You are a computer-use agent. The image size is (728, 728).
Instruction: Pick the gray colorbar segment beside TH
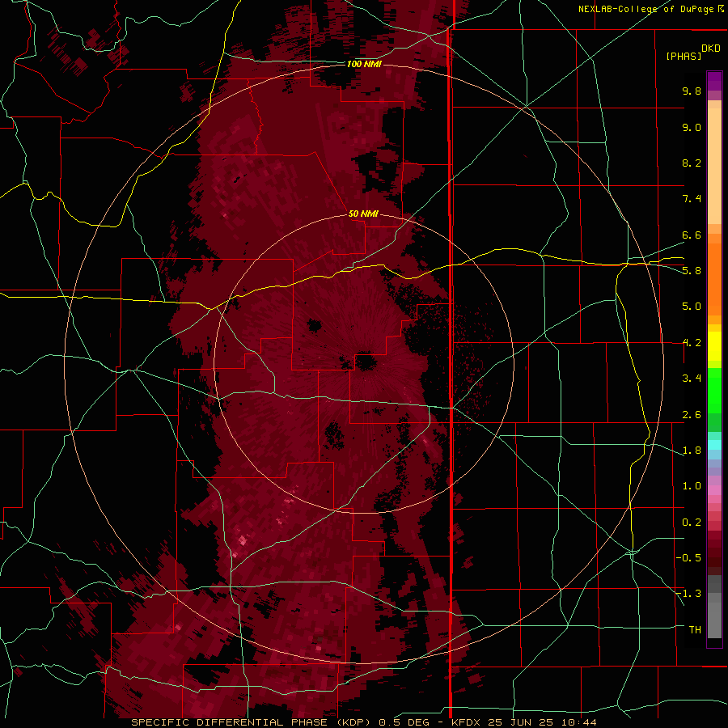click(714, 622)
